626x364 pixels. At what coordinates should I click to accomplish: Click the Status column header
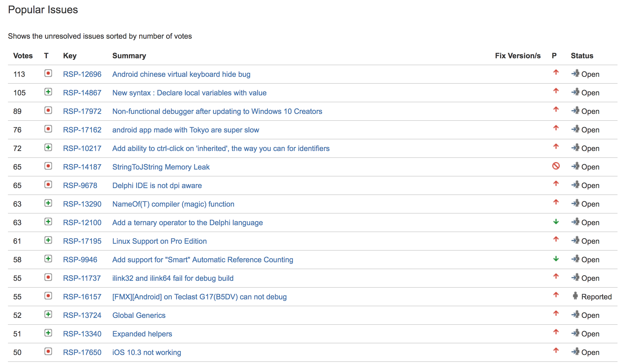pyautogui.click(x=582, y=56)
